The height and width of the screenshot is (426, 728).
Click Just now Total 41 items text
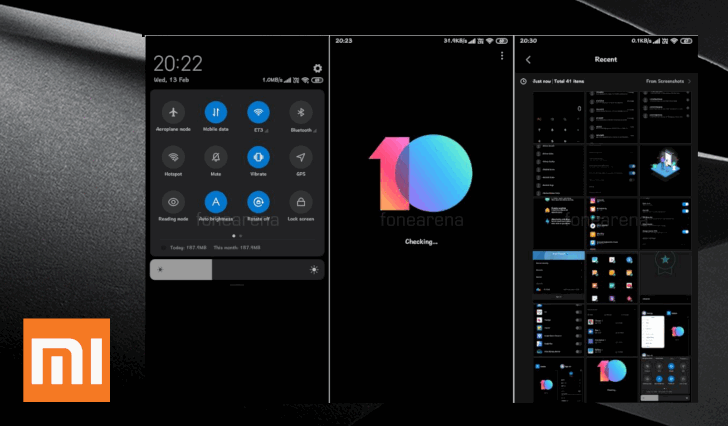pyautogui.click(x=558, y=81)
